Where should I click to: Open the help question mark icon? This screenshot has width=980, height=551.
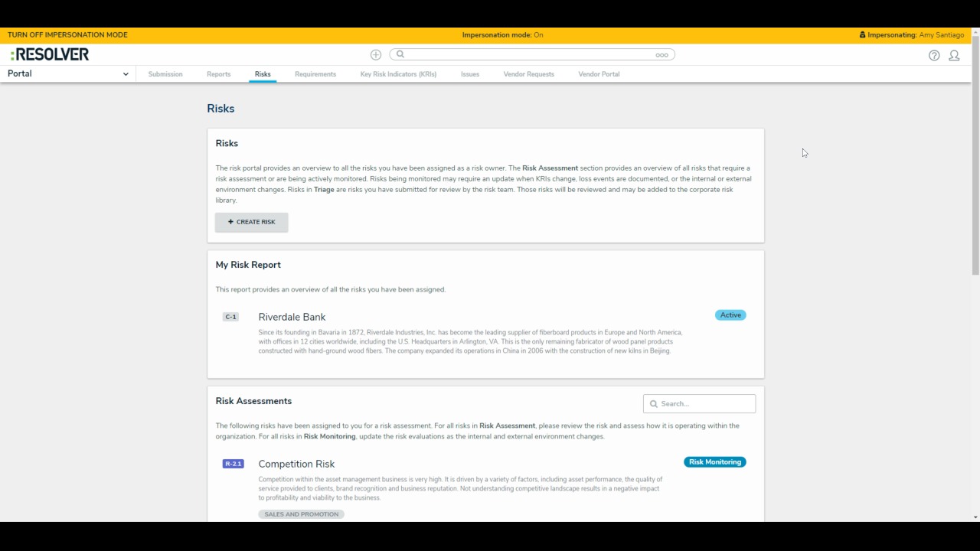pos(934,55)
